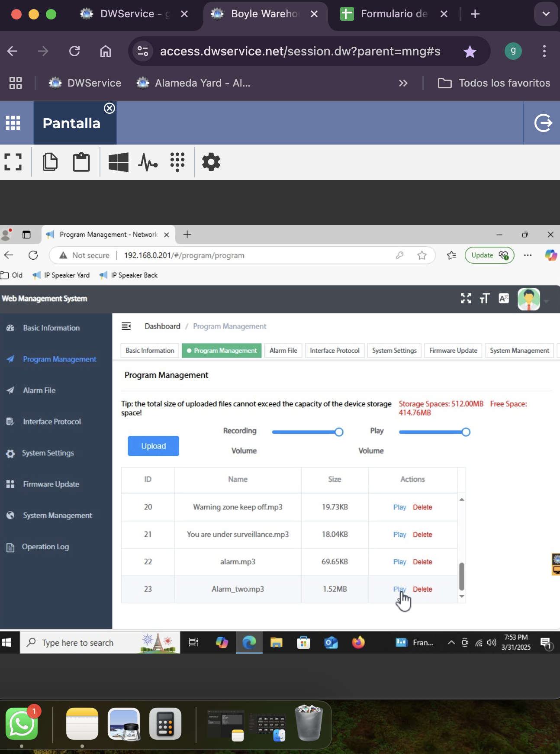Play Alarm_two.mp3 in row 23
This screenshot has height=754, width=560.
click(399, 589)
